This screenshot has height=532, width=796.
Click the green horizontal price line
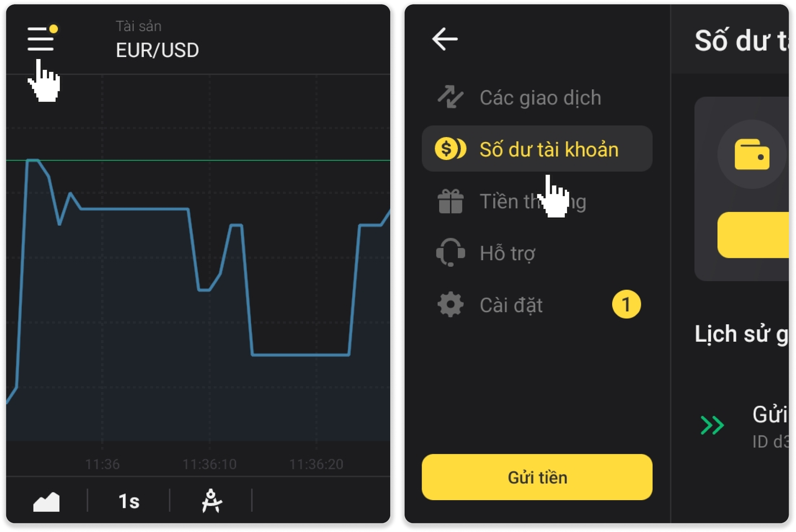point(233,160)
